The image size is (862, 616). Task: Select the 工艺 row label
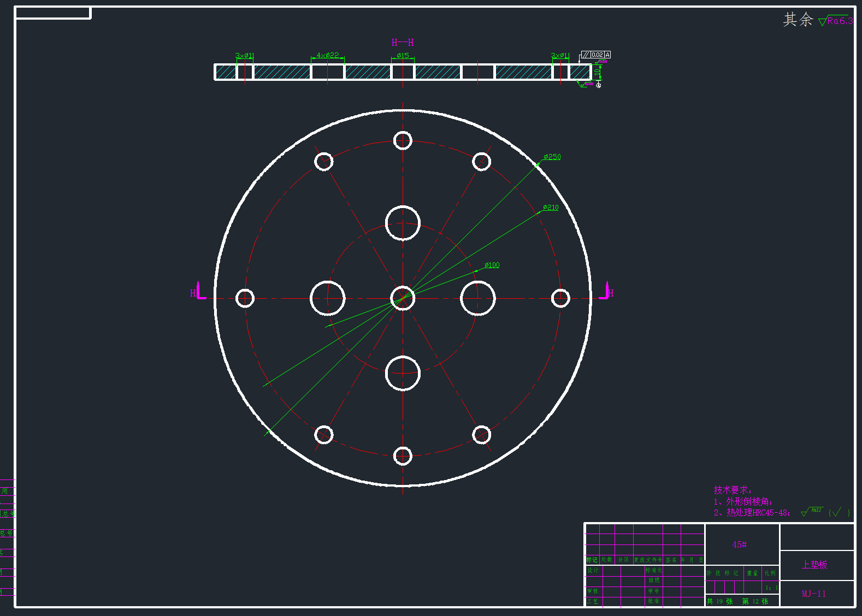tap(593, 601)
